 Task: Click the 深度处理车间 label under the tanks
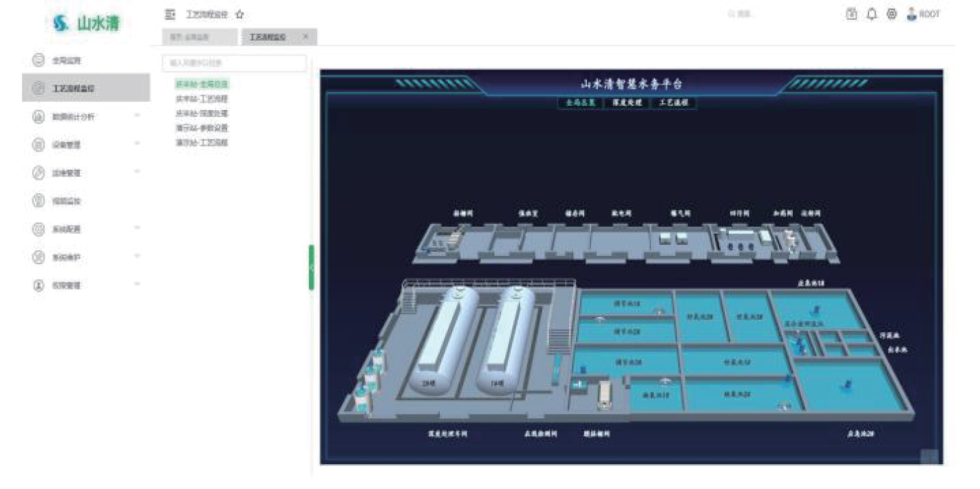447,434
